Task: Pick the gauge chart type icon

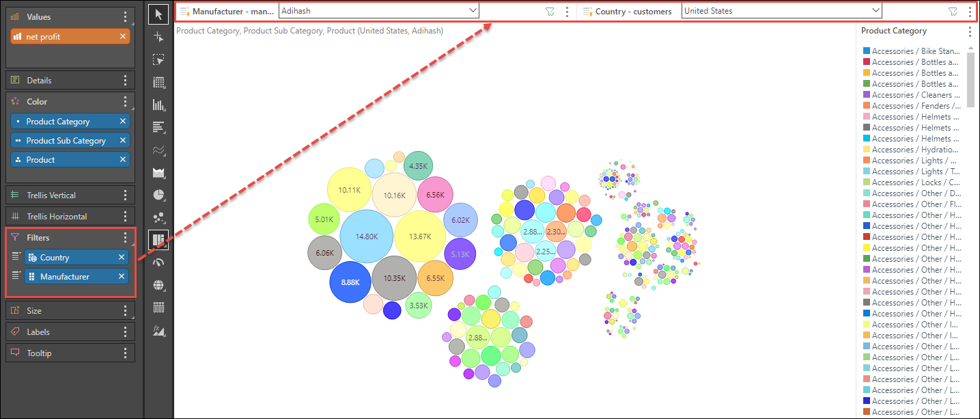Action: point(159,262)
